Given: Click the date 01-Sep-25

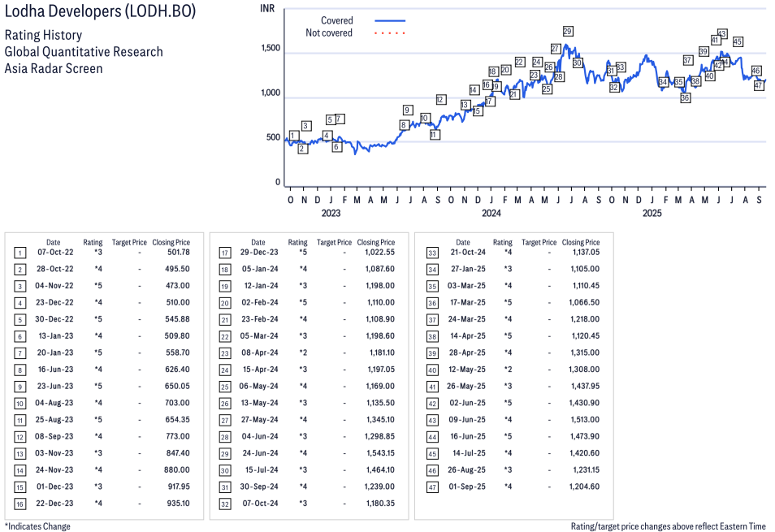Looking at the screenshot, I should [467, 487].
